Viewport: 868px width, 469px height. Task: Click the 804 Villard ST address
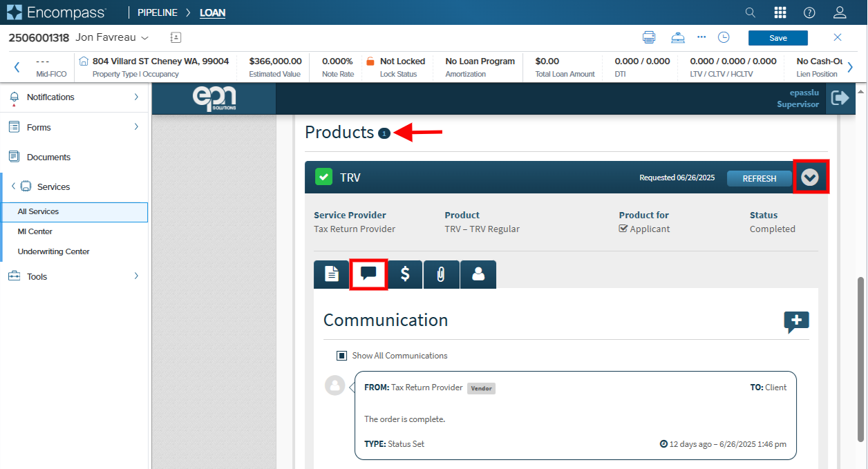[x=160, y=61]
